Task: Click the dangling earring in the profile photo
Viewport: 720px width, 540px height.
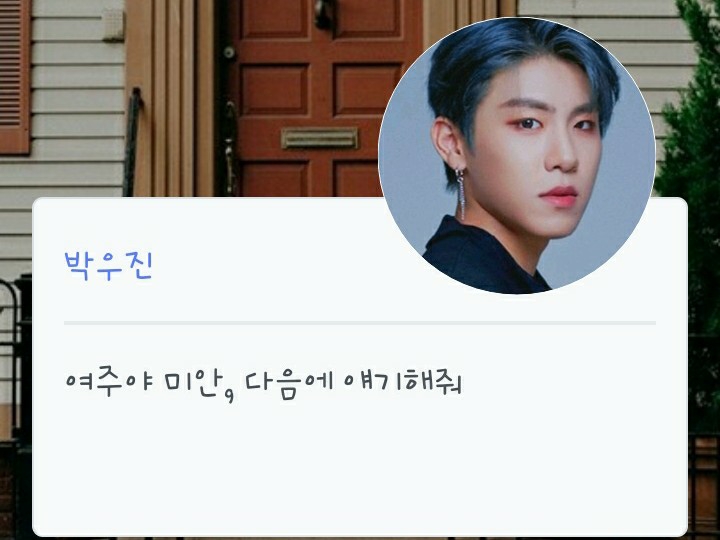Action: click(461, 193)
